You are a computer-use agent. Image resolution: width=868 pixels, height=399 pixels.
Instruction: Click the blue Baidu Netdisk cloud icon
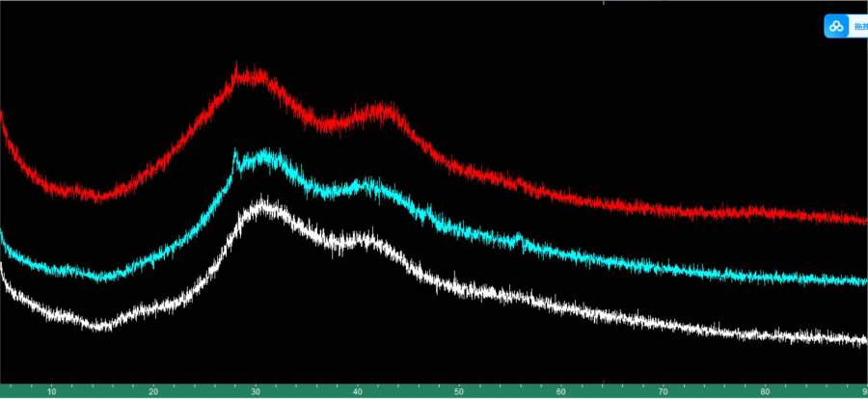(835, 26)
